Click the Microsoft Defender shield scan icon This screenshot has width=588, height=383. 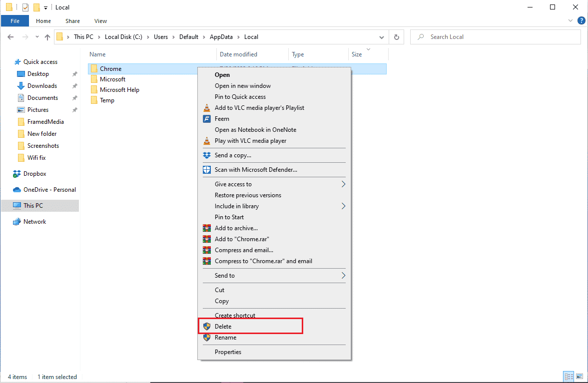coord(207,170)
